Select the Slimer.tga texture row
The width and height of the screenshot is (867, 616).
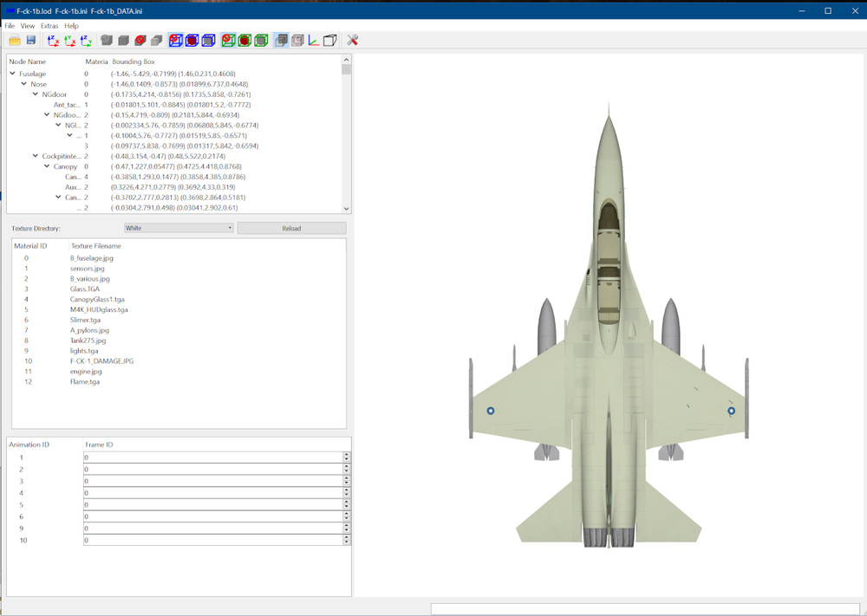[179, 320]
